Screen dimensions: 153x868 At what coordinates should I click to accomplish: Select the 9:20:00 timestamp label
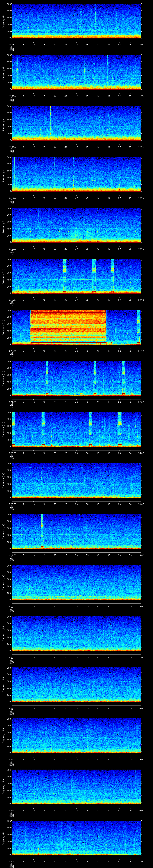click(x=12, y=351)
